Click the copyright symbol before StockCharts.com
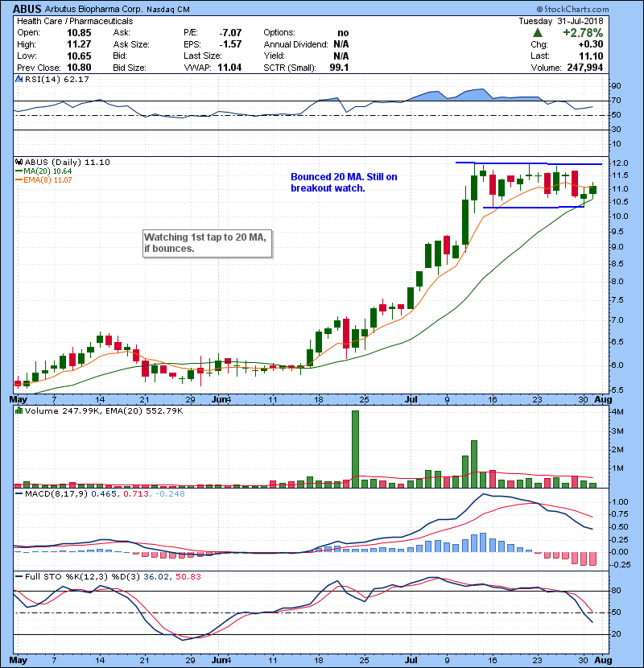The image size is (644, 668). click(x=539, y=9)
